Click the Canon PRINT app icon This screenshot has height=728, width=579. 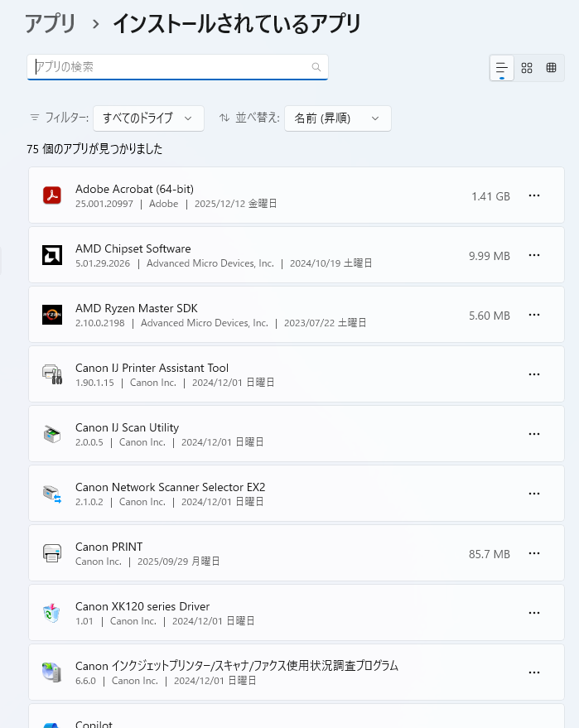[52, 553]
